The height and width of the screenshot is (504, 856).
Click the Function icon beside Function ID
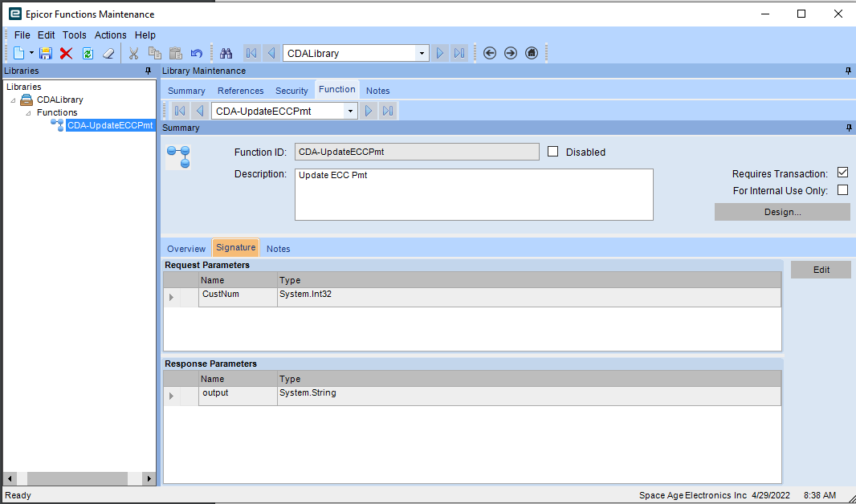tap(178, 157)
